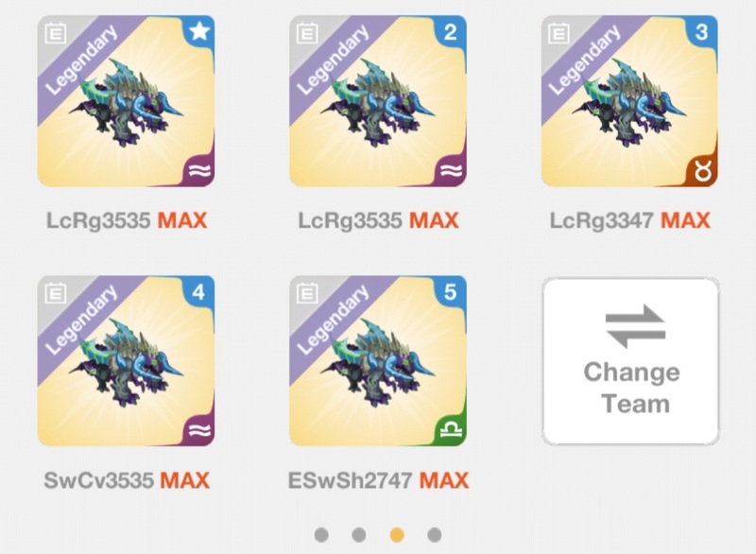Click notes icon on slot 2 card
The height and width of the screenshot is (554, 756).
(307, 34)
